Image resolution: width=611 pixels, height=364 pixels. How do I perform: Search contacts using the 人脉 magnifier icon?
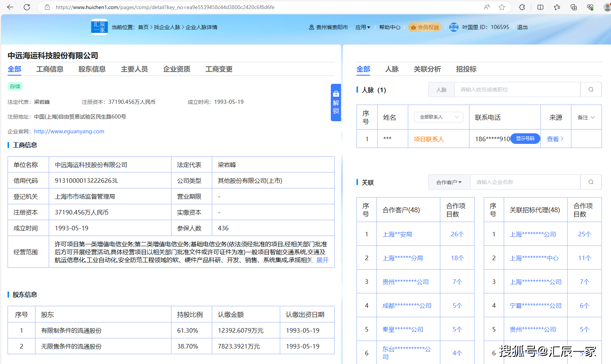[x=591, y=89]
